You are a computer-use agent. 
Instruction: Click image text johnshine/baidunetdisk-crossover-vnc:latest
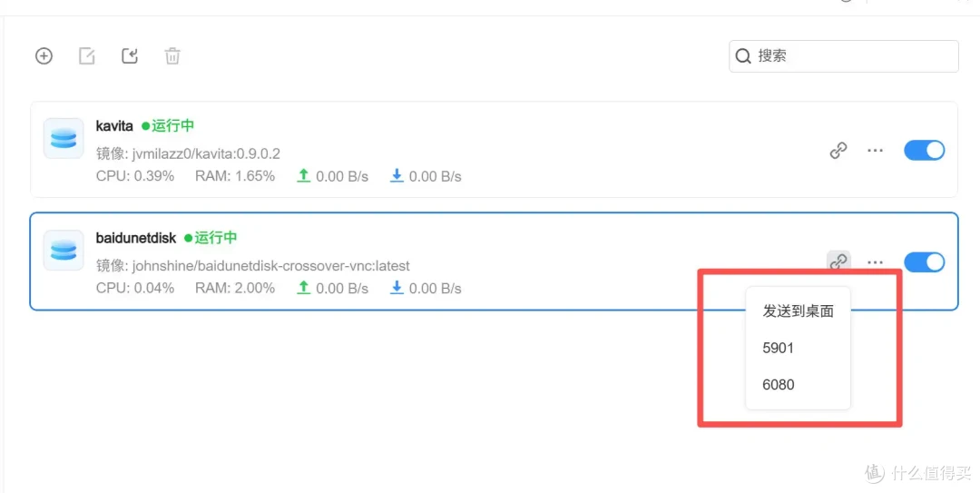coord(270,265)
